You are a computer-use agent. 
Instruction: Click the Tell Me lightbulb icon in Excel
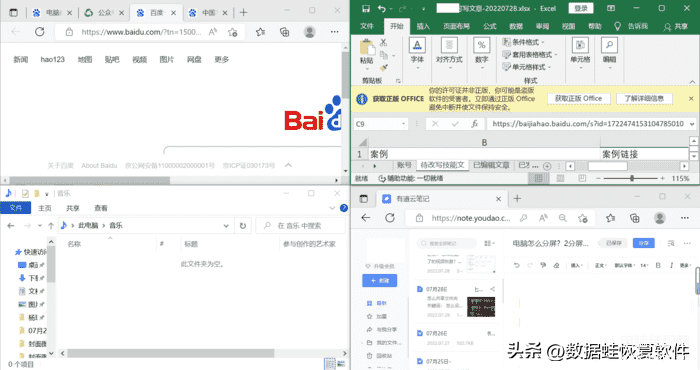(x=617, y=26)
